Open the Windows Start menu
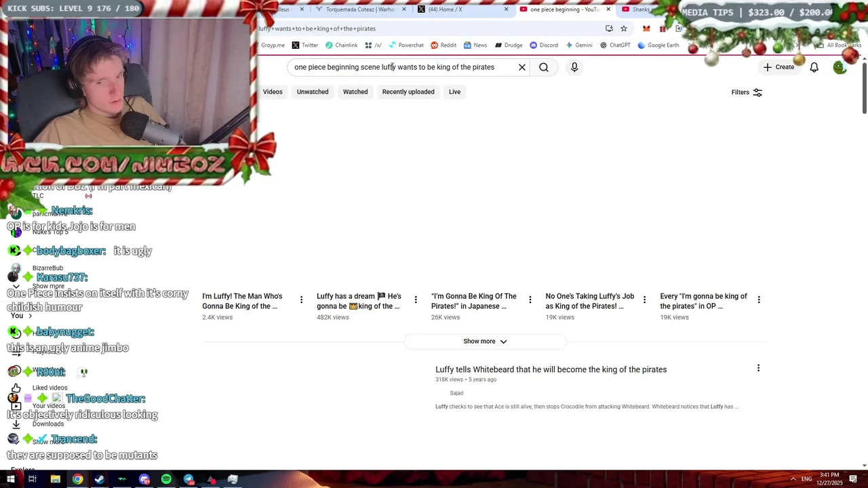The width and height of the screenshot is (868, 488). [x=10, y=479]
